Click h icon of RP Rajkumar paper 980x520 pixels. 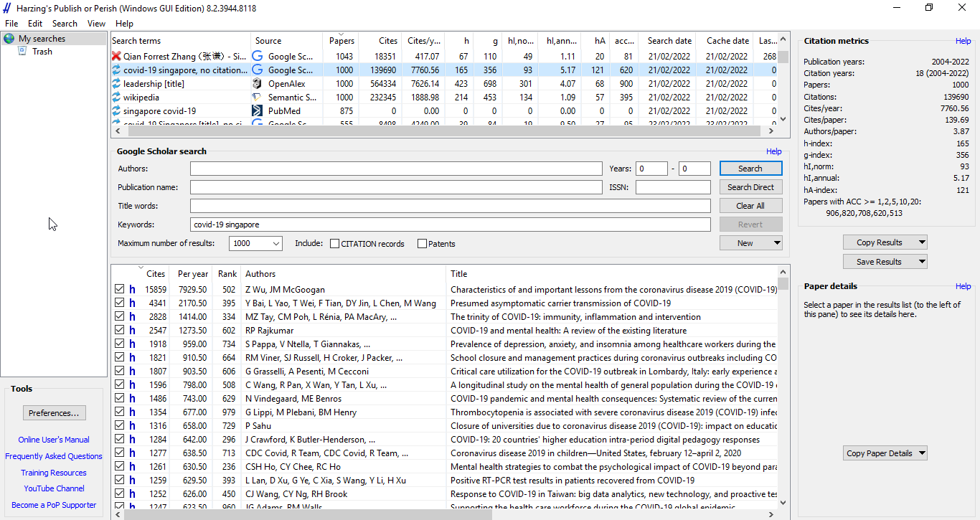[x=132, y=331]
